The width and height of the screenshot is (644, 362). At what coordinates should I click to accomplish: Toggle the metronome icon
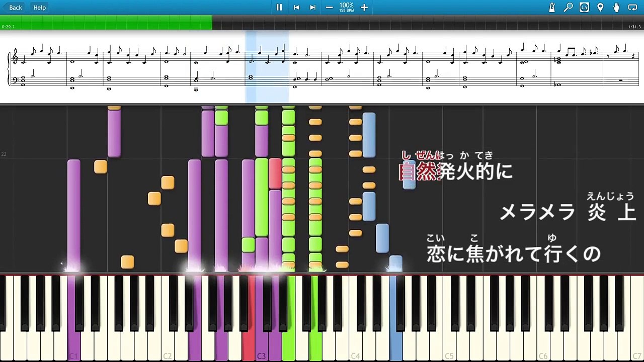[552, 8]
